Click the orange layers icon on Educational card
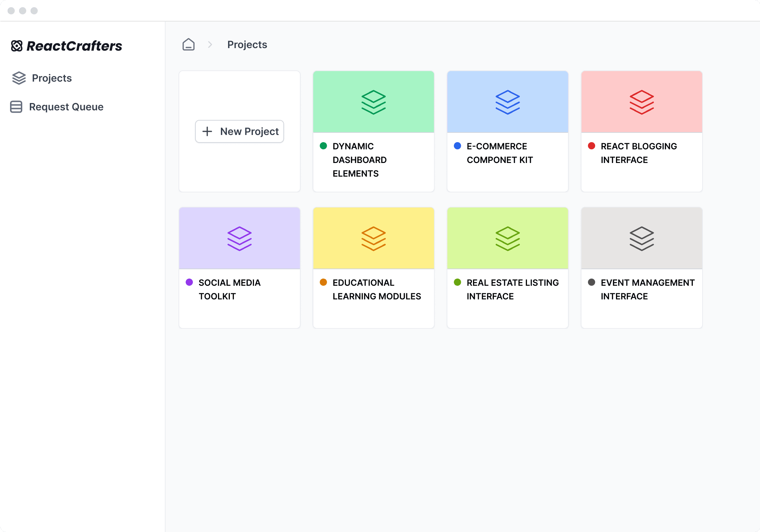This screenshot has width=760, height=532. 374,239
